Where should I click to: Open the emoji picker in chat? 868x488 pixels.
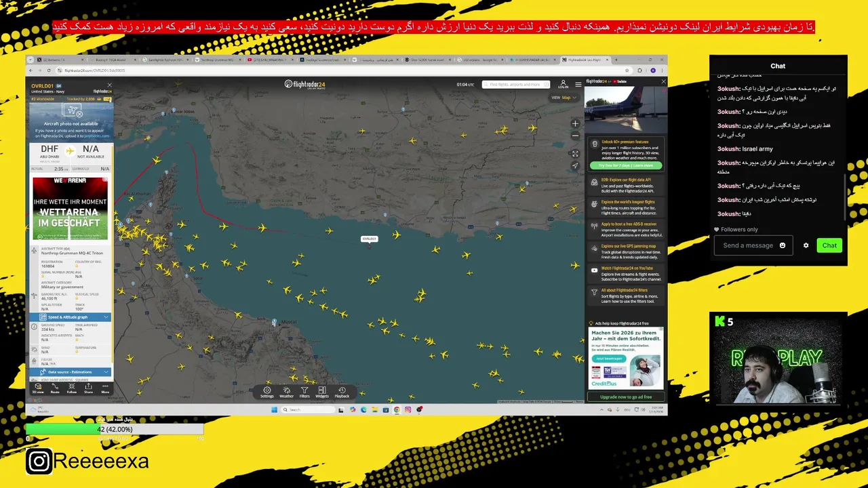coord(782,245)
